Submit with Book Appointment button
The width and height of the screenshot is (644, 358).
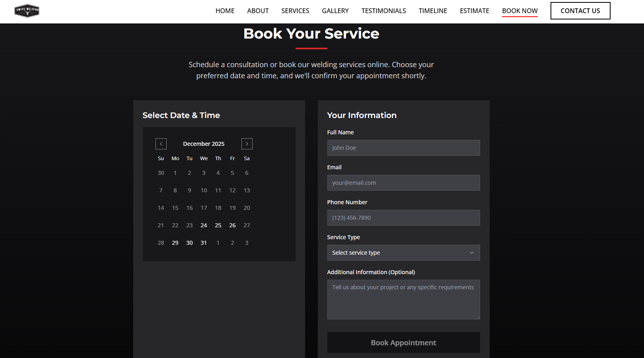click(403, 343)
